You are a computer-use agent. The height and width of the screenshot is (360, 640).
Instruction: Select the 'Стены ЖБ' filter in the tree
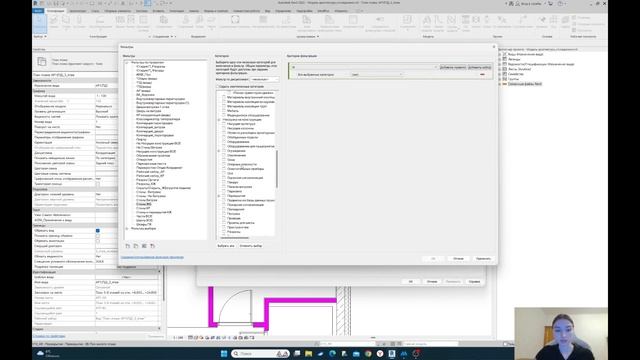pos(144,204)
